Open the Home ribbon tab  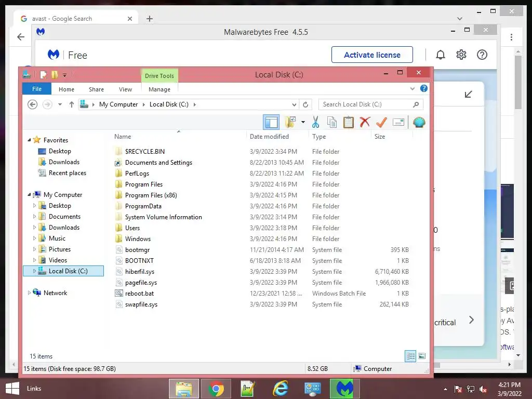pos(66,89)
